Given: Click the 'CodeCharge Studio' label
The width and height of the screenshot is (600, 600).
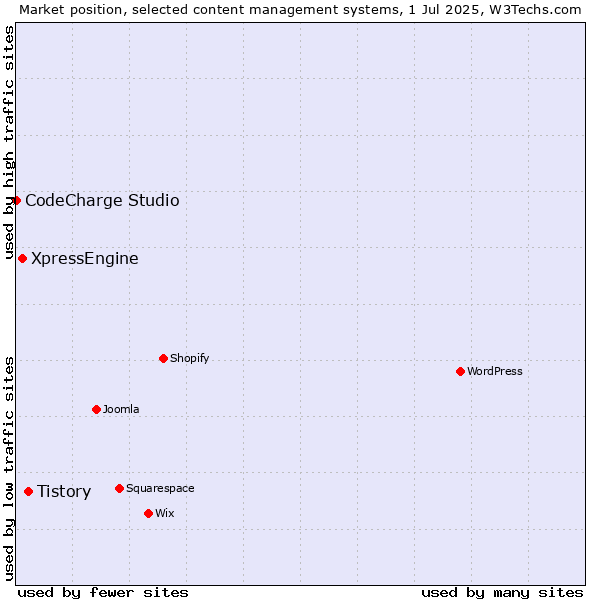Looking at the screenshot, I should 102,201.
